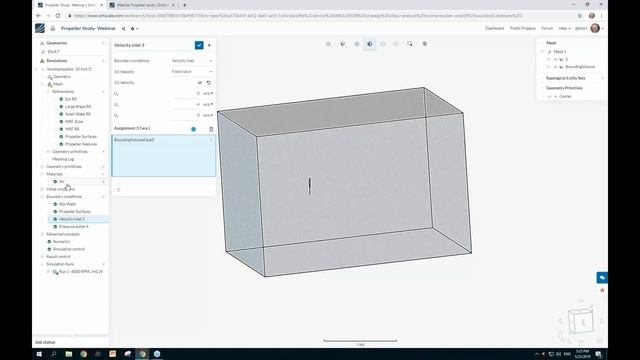Open the Boundary condition type dropdown

tap(192, 60)
